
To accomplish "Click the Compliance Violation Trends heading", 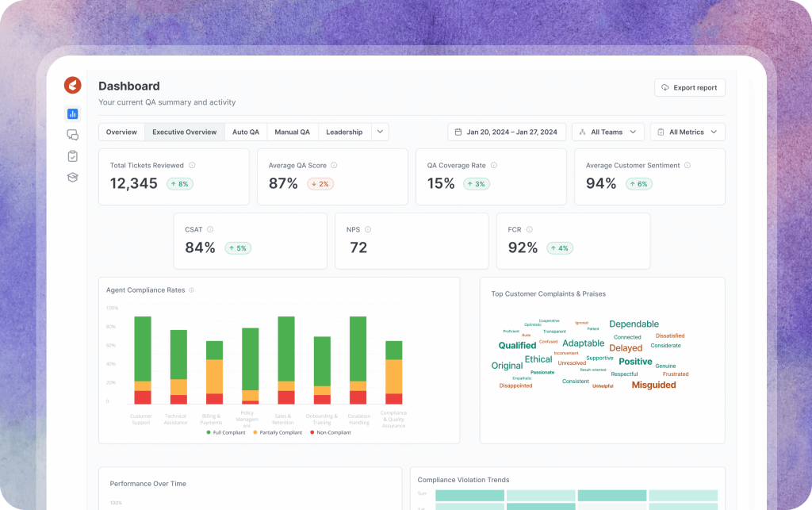I will click(x=463, y=480).
